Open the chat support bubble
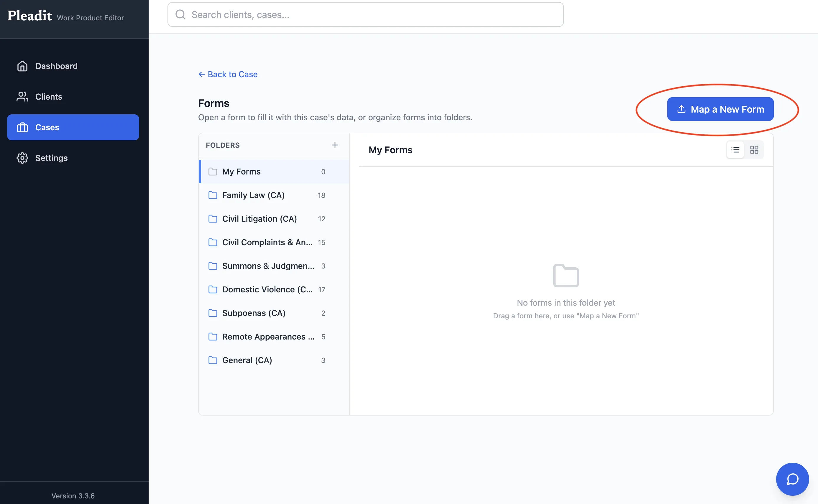Screen dimensions: 818x504 tap(792, 479)
